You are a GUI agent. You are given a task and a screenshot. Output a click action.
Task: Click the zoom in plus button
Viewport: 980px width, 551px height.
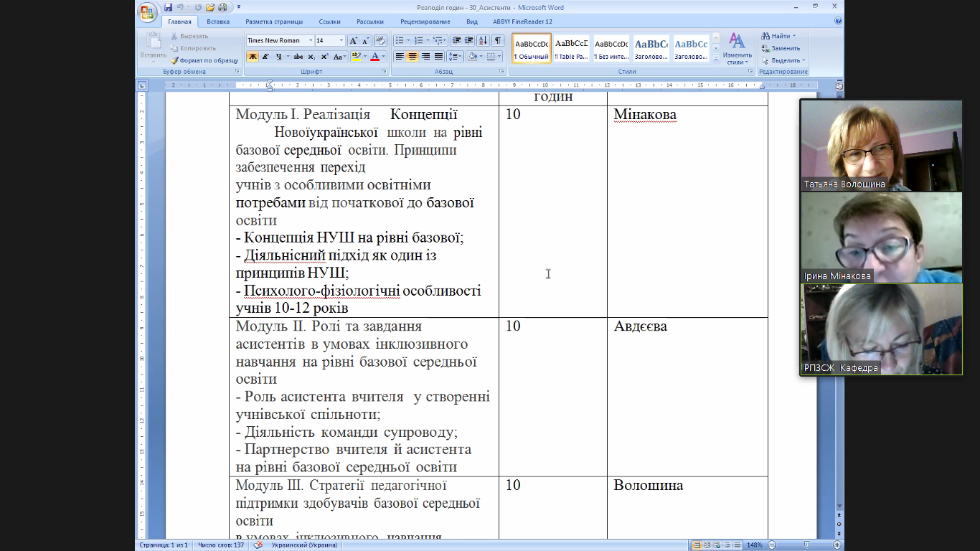(837, 545)
